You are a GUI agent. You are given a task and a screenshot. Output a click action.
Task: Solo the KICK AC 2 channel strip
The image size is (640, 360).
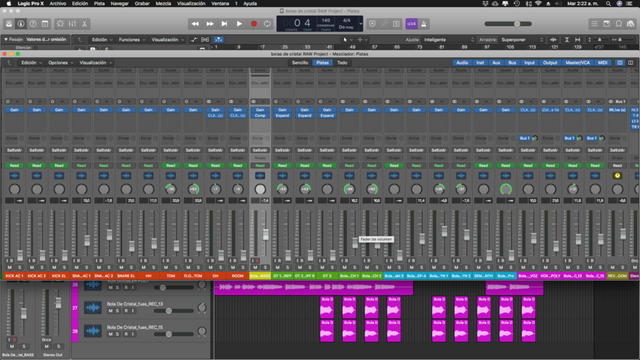point(42,267)
